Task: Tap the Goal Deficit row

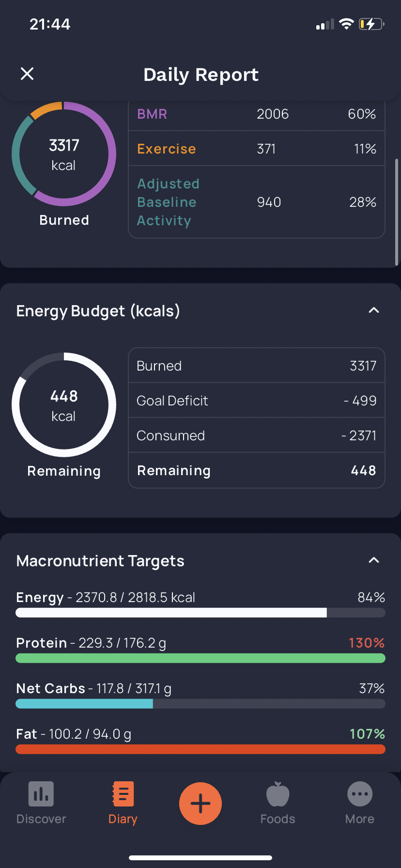Action: pyautogui.click(x=256, y=401)
